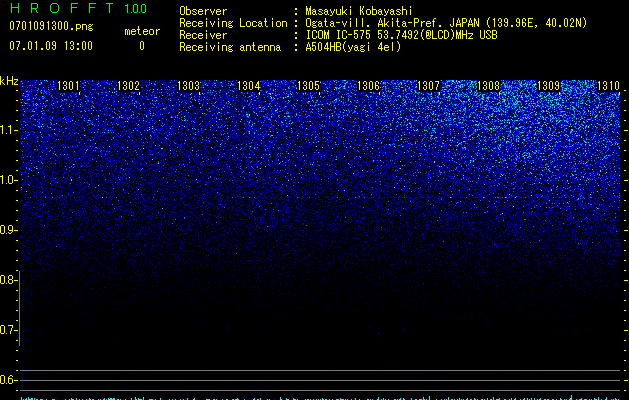Viewport: 629px width, 400px height.
Task: Click the Receiver ICOM IC-575 line
Action: point(401,35)
